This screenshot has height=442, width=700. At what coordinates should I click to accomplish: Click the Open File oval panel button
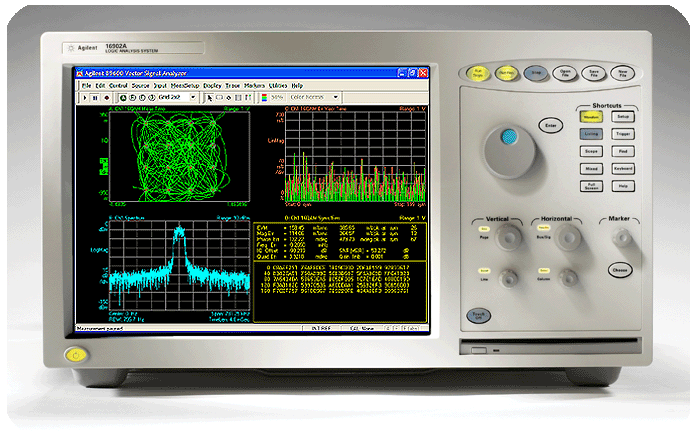565,73
